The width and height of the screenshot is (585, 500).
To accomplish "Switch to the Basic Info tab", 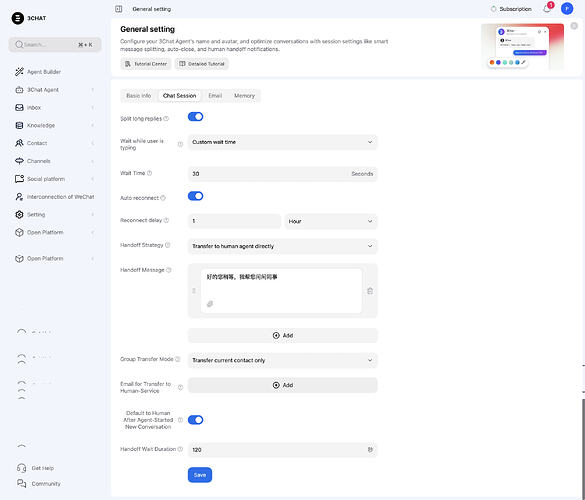I will click(139, 96).
